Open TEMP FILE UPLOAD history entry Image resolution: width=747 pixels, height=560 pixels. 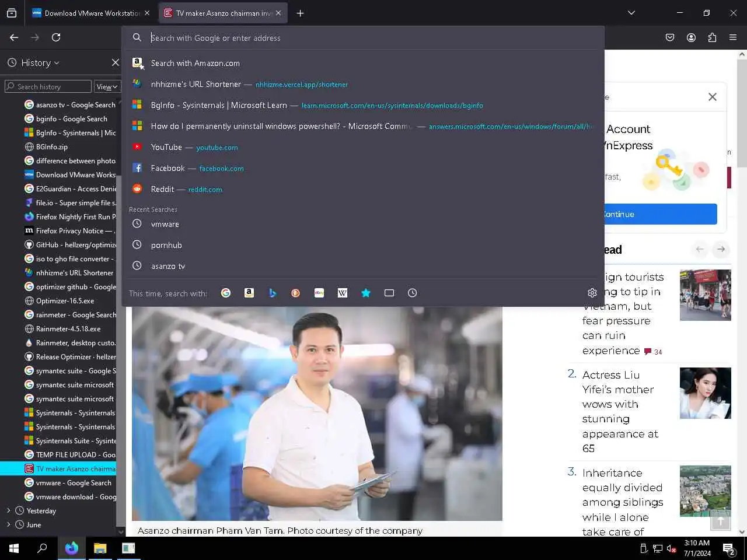coord(70,455)
